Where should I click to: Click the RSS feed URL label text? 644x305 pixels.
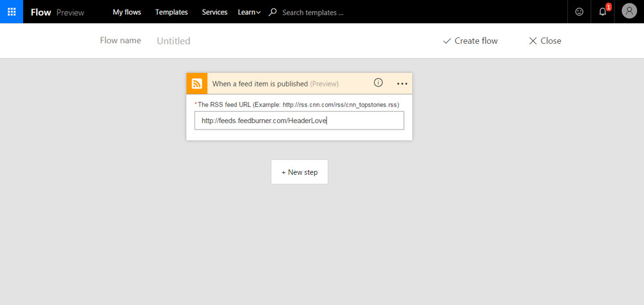point(296,105)
